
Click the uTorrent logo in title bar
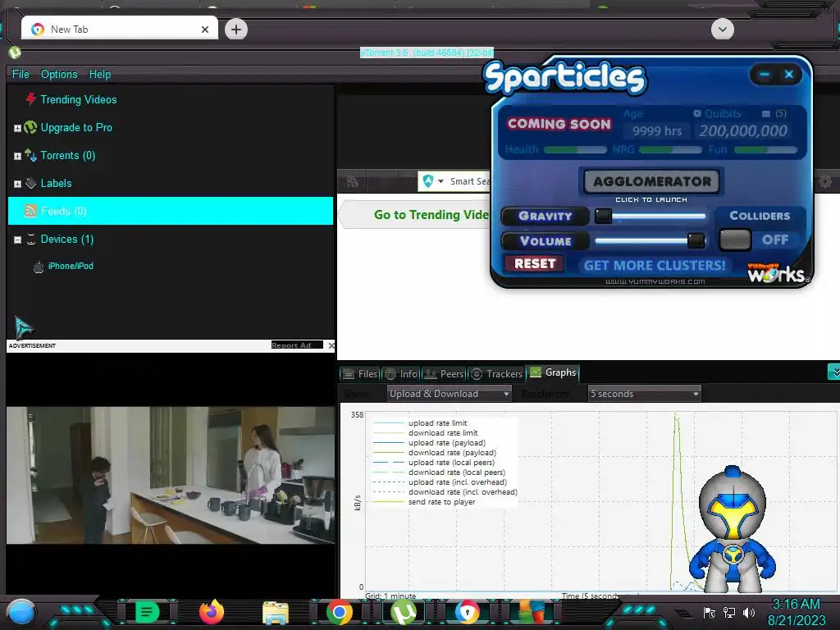(15, 52)
